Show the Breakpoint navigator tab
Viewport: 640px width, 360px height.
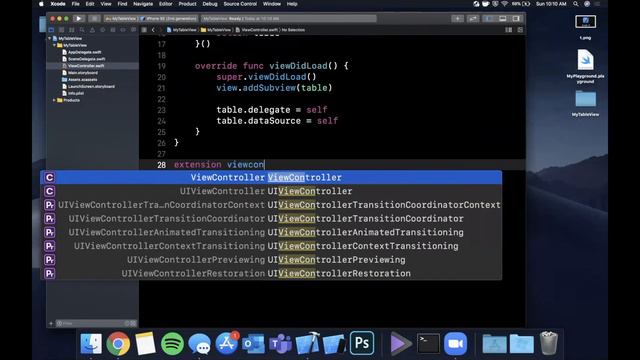point(123,30)
